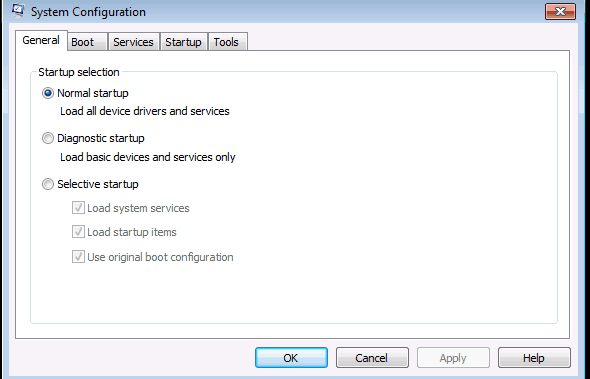Toggle Use original boot configuration checkbox
Image resolution: width=590 pixels, height=379 pixels.
(78, 257)
